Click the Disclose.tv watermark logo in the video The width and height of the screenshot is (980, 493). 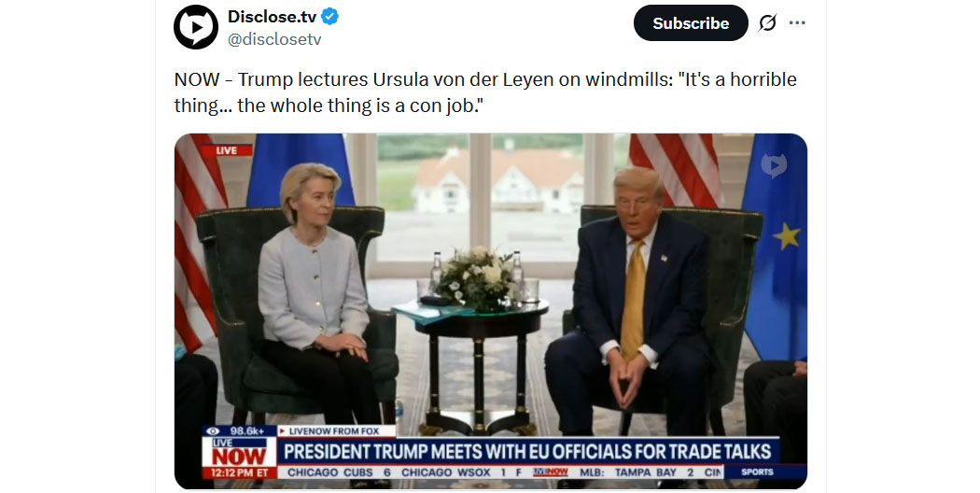coord(774,166)
